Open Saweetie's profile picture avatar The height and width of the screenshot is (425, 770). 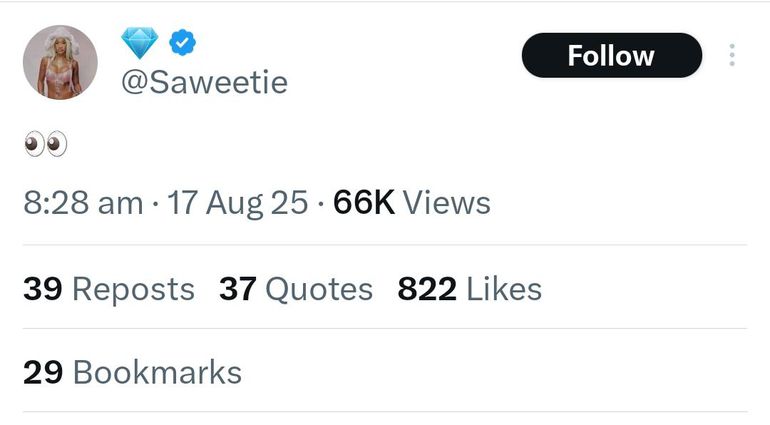click(60, 62)
